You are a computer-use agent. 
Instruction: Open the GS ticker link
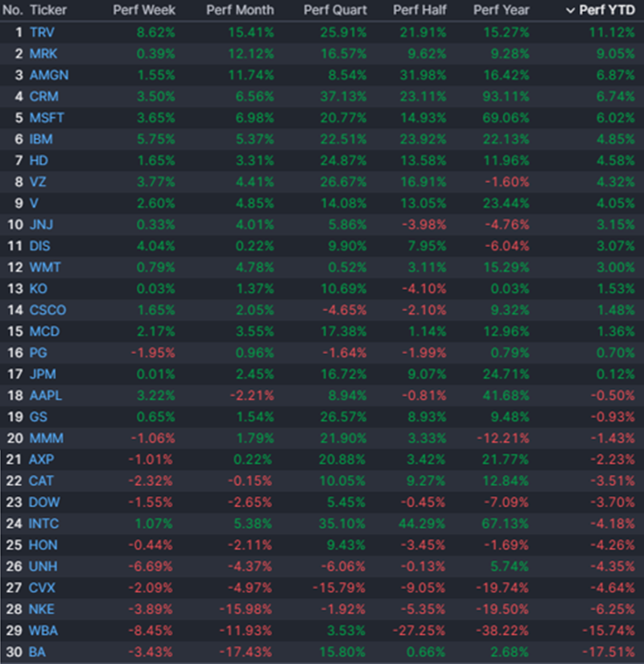point(38,417)
